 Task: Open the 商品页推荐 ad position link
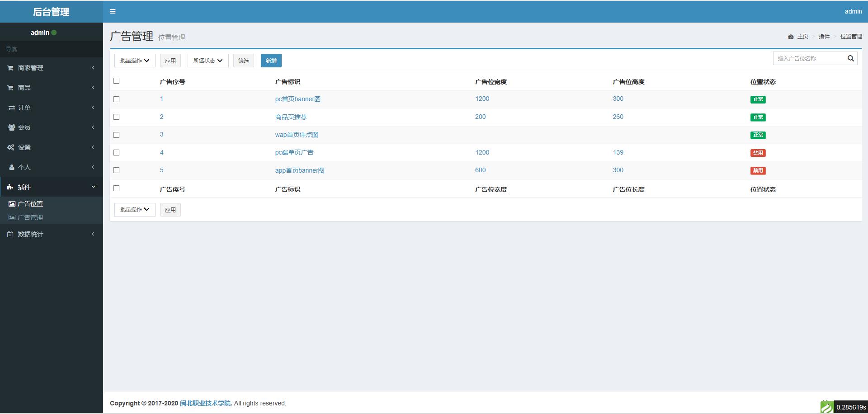(291, 117)
